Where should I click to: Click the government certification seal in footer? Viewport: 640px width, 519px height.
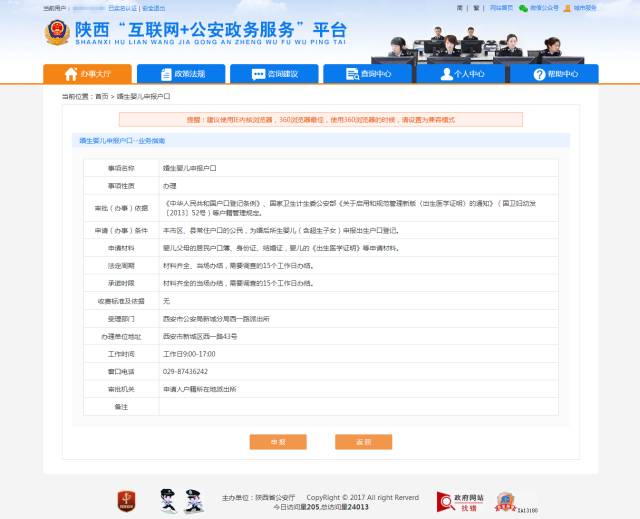(505, 502)
